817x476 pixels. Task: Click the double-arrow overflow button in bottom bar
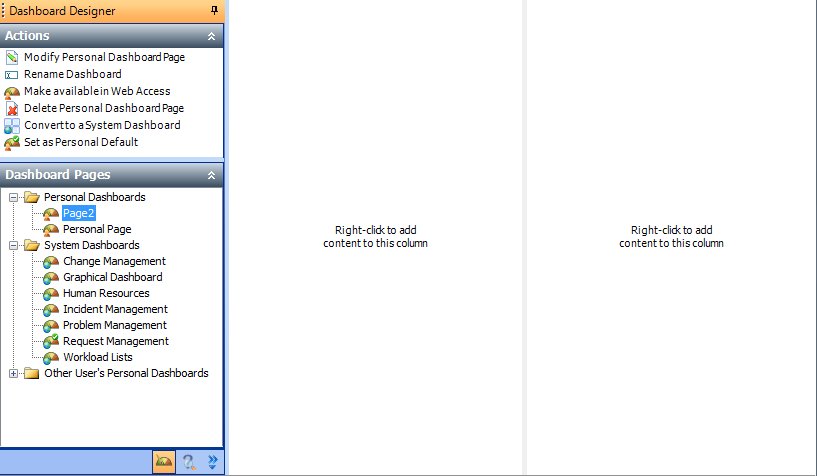213,462
